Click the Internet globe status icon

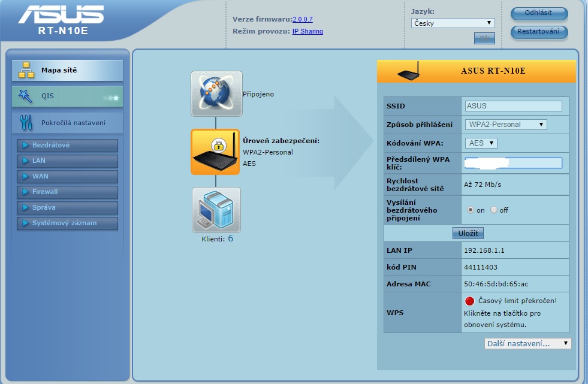coord(216,93)
